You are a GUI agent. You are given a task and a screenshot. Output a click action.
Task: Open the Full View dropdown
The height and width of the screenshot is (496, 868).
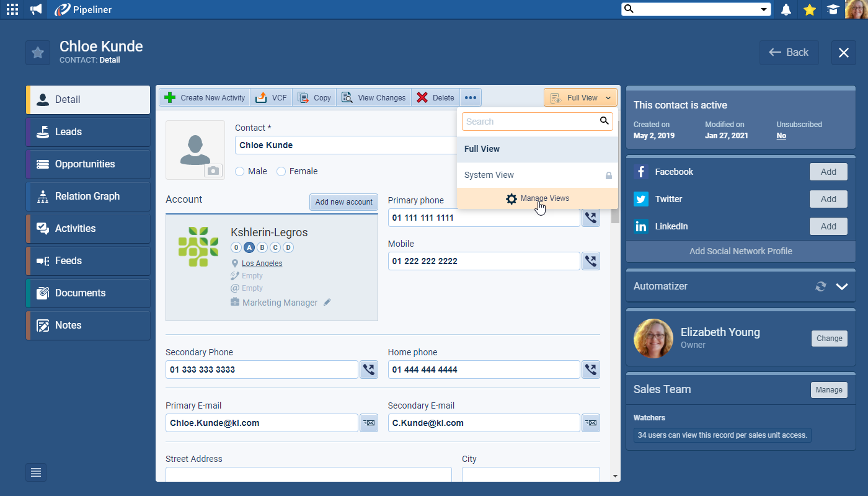coord(581,97)
